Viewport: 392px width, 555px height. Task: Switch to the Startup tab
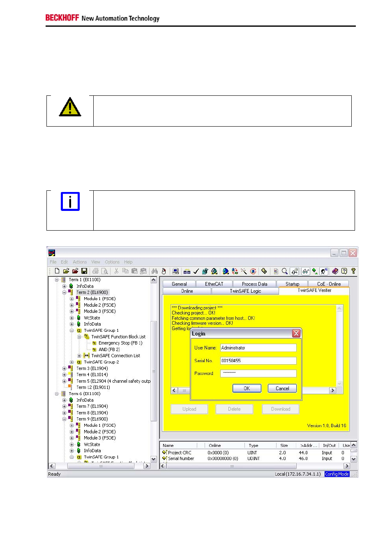(x=293, y=284)
